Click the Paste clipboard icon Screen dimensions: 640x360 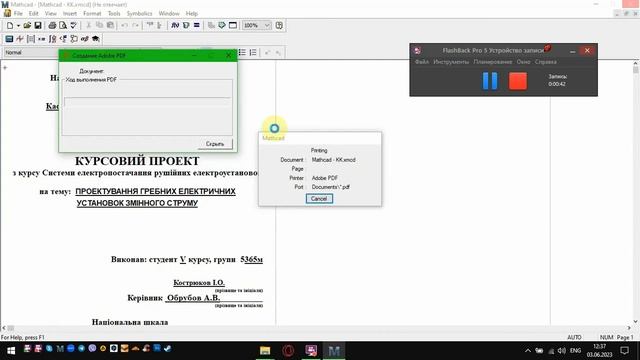(x=110, y=25)
